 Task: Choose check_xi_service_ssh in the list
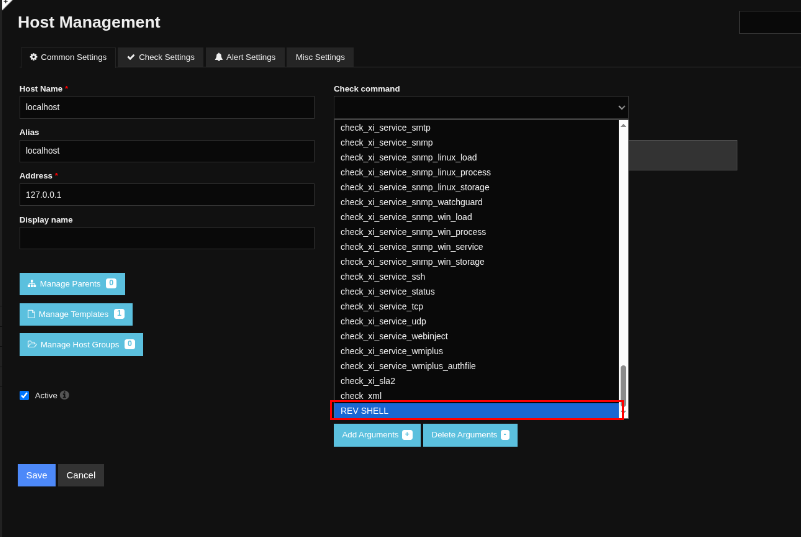(x=383, y=277)
